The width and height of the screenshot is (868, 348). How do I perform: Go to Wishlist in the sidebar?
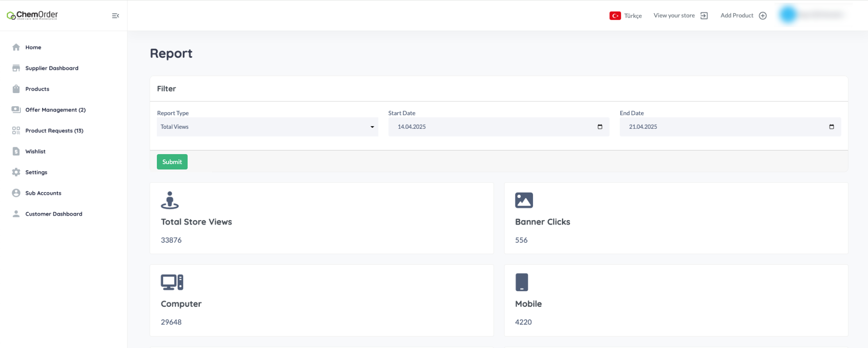coord(35,151)
